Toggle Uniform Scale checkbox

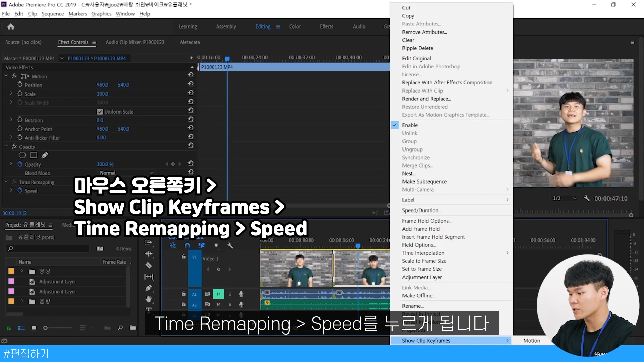tap(100, 112)
